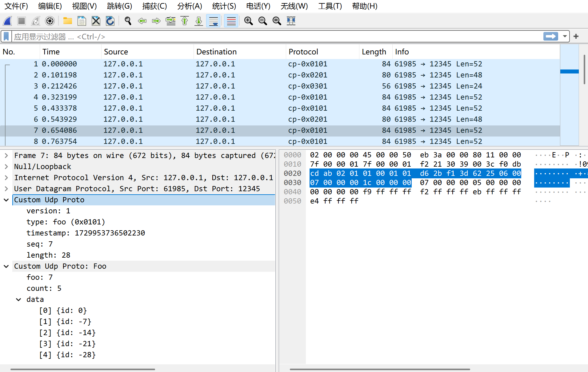The height and width of the screenshot is (372, 588).
Task: Toggle packet list colorization
Action: point(231,21)
